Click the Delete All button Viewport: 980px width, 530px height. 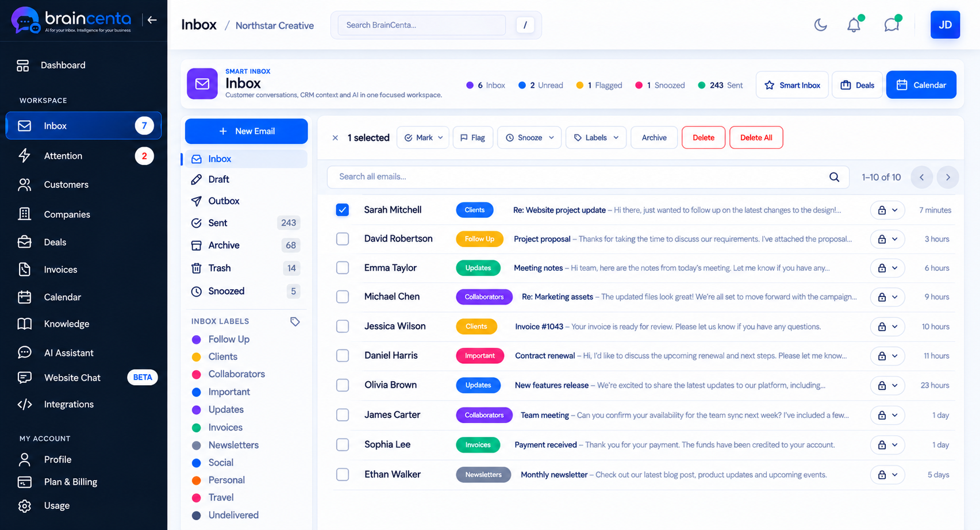tap(756, 137)
